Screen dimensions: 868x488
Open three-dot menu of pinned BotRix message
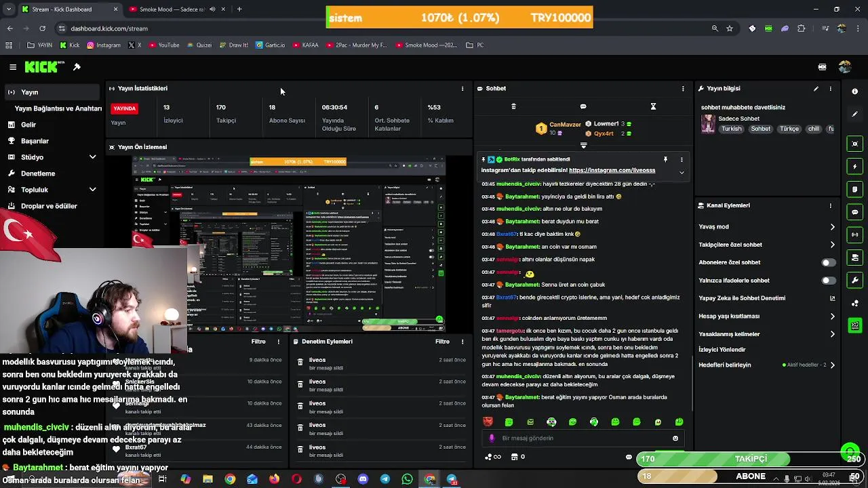[682, 159]
